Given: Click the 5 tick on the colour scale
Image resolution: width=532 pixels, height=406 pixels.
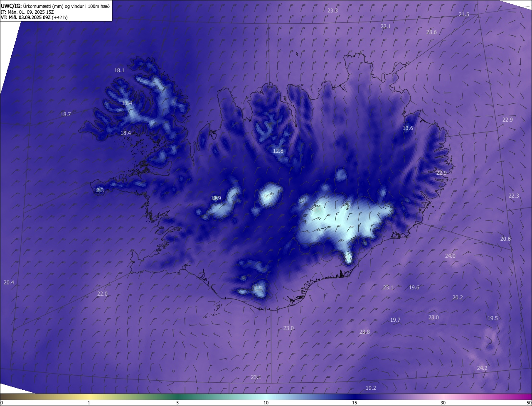Looking at the screenshot, I should pyautogui.click(x=177, y=403).
